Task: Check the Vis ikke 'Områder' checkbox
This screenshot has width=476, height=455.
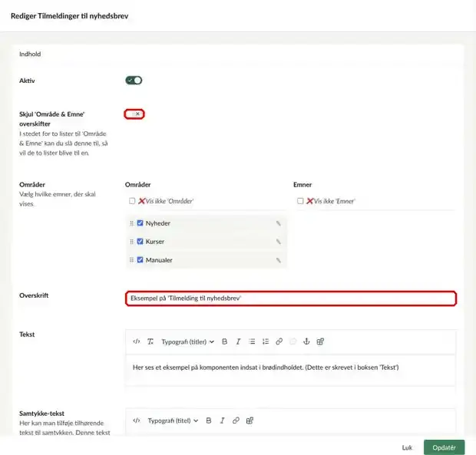Action: [132, 201]
